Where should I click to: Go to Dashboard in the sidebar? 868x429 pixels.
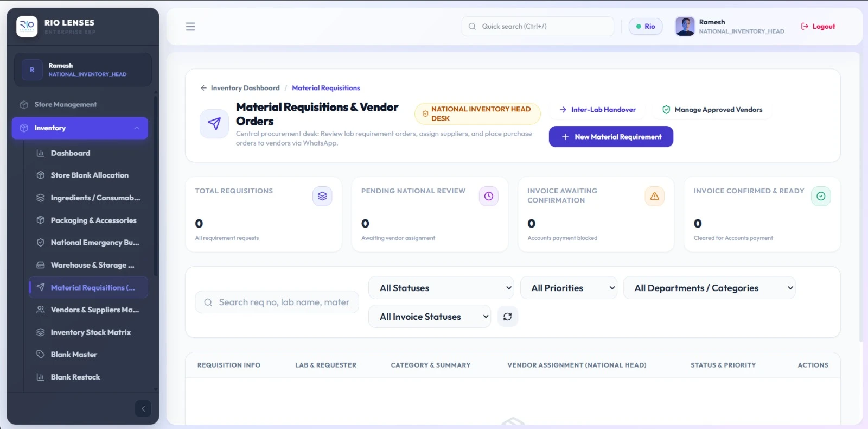coord(88,153)
